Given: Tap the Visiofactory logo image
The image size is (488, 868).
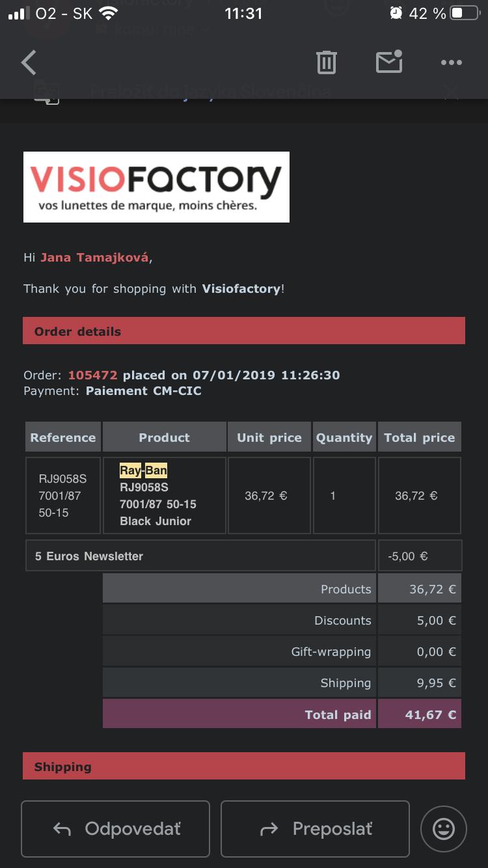Looking at the screenshot, I should pyautogui.click(x=156, y=187).
